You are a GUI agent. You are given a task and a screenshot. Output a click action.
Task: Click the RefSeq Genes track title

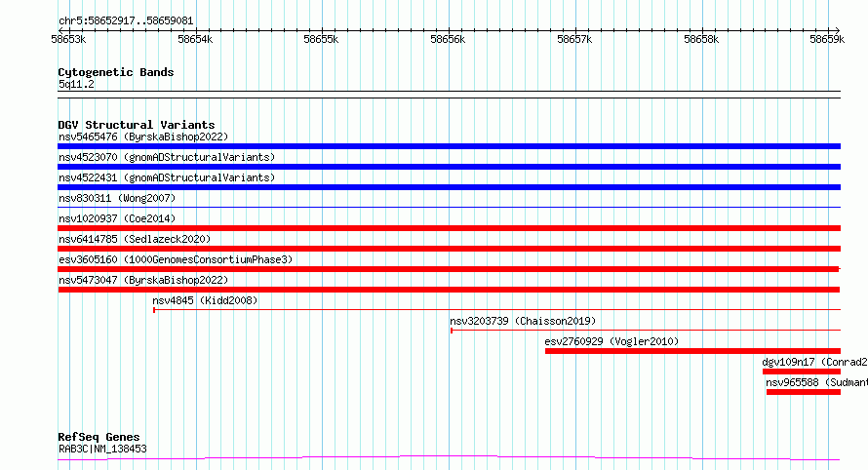(x=99, y=438)
